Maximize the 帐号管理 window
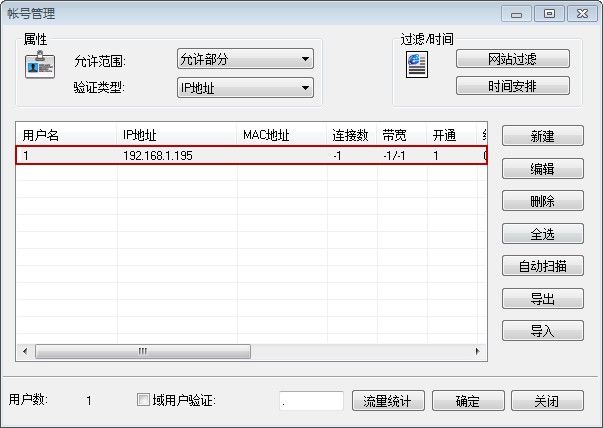The height and width of the screenshot is (428, 603). 549,14
